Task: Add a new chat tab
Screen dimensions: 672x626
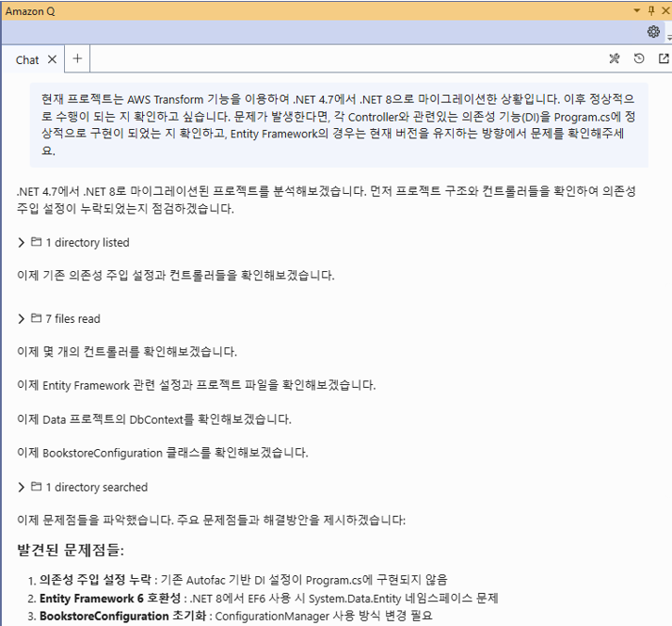Action: [77, 58]
